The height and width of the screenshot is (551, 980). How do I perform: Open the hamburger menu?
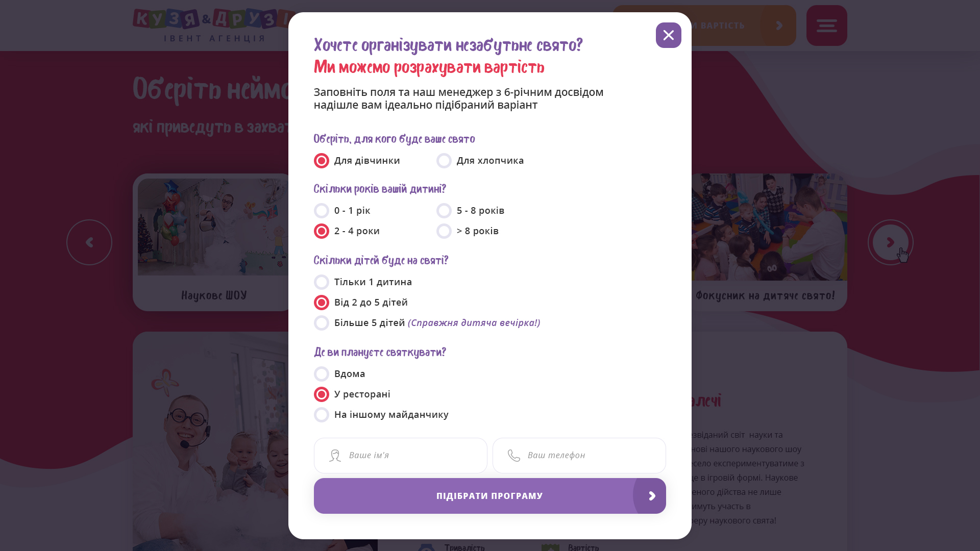(x=826, y=26)
